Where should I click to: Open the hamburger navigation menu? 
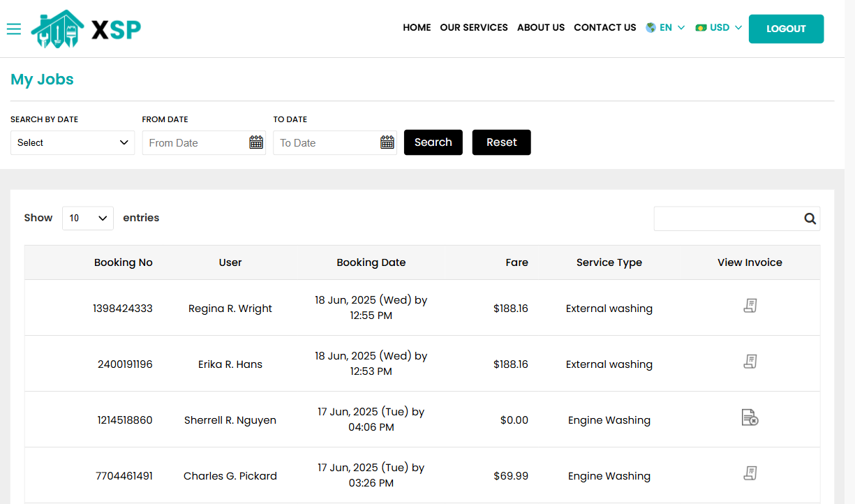[x=13, y=29]
